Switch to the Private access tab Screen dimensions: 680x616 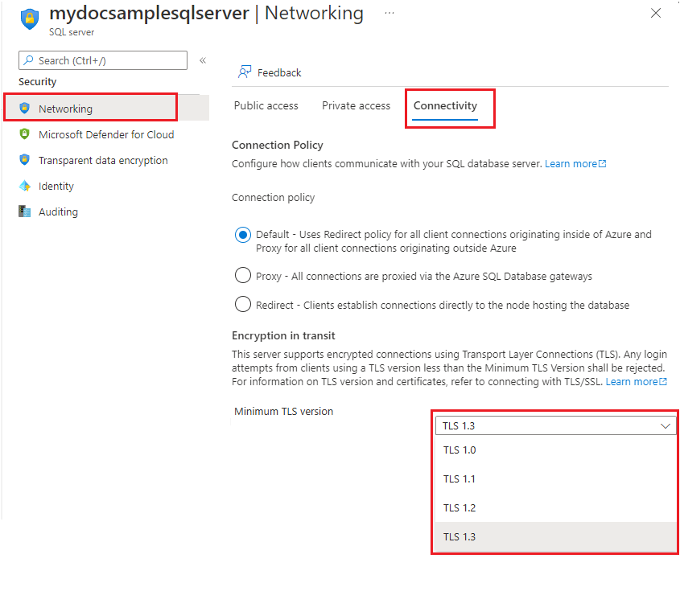click(x=356, y=106)
